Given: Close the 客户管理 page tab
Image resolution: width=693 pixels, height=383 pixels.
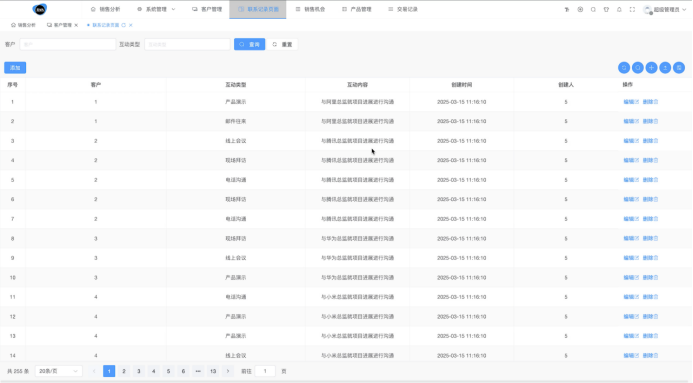Looking at the screenshot, I should (76, 25).
